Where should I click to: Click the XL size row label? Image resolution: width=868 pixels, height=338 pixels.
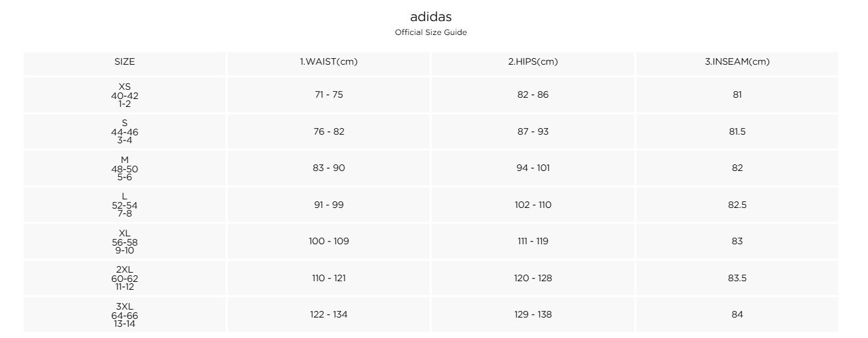[125, 242]
